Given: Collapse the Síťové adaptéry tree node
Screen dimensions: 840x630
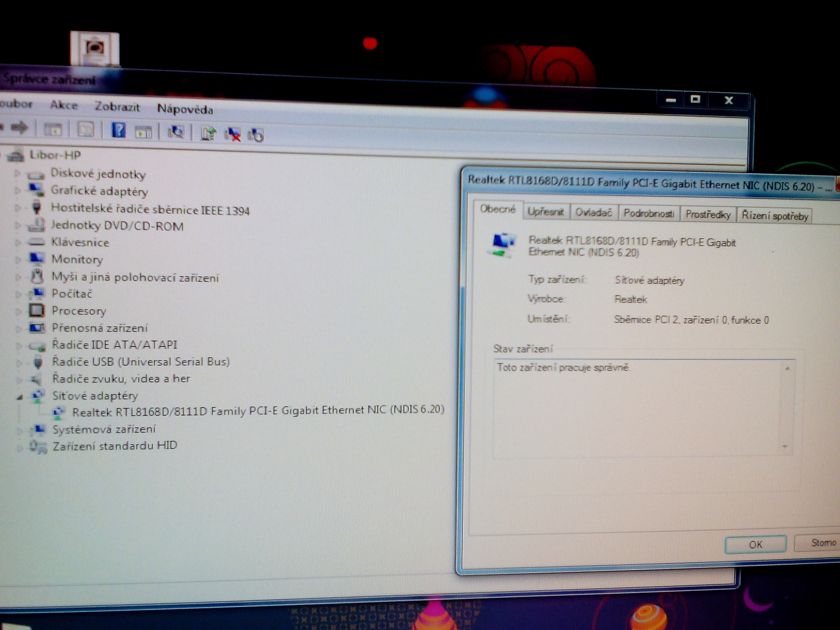Looking at the screenshot, I should pyautogui.click(x=20, y=397).
